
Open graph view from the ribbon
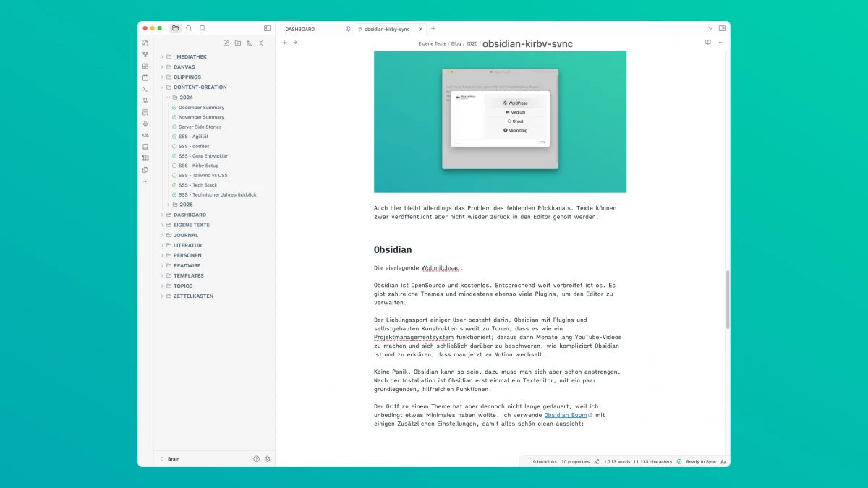coord(145,54)
